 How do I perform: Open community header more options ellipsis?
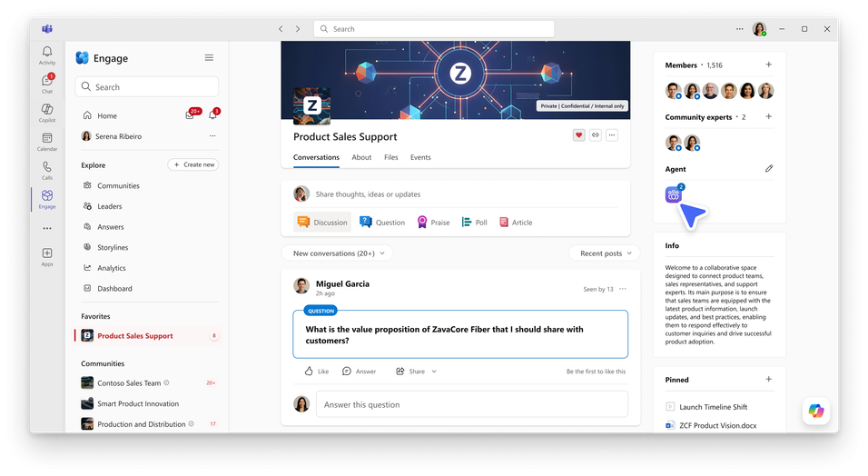[612, 134]
